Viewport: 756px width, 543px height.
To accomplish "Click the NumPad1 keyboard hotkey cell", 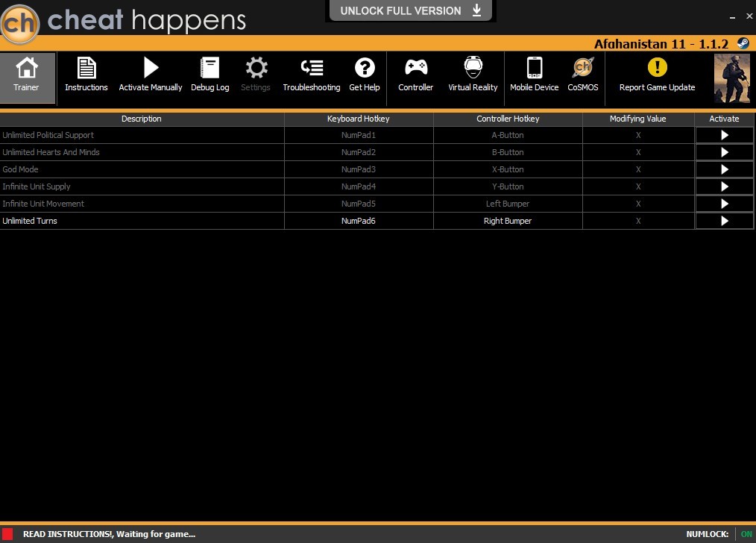I will click(x=359, y=136).
